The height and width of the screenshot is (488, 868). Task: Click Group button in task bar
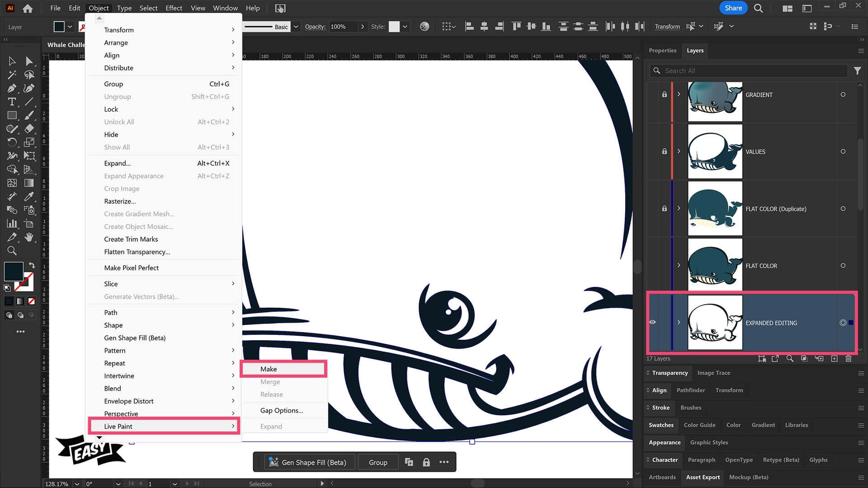tap(378, 462)
